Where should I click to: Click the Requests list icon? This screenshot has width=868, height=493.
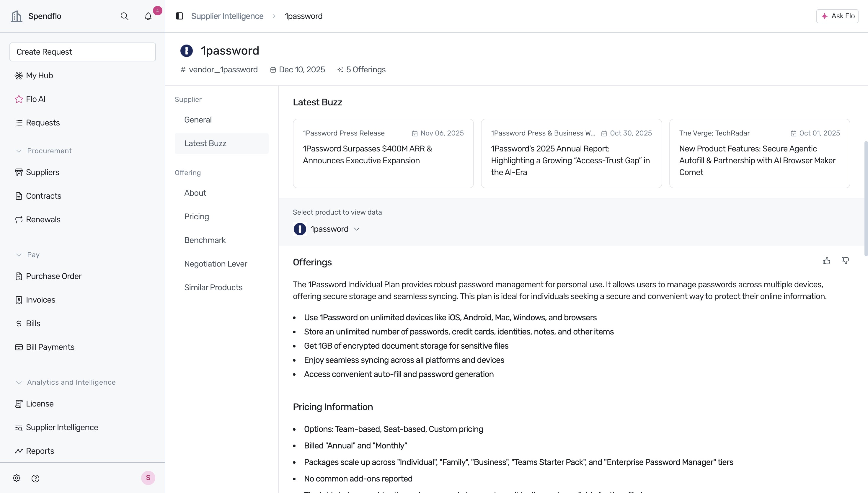tap(19, 123)
